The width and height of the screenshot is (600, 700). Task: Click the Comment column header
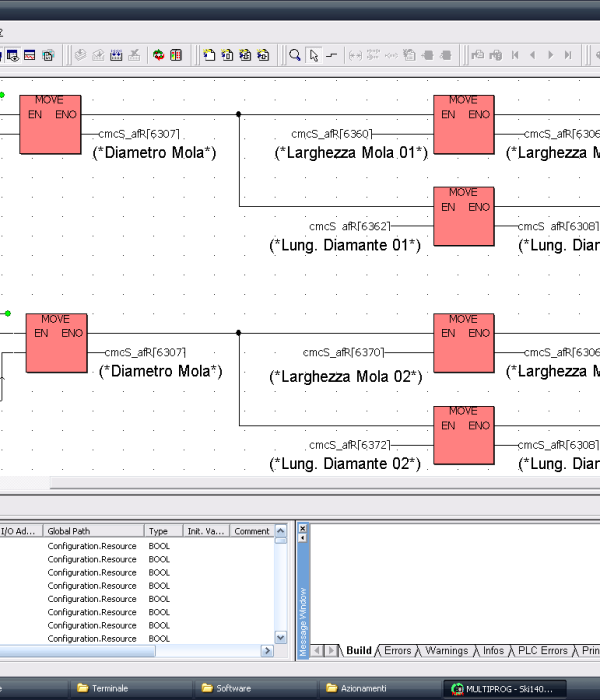click(x=252, y=531)
